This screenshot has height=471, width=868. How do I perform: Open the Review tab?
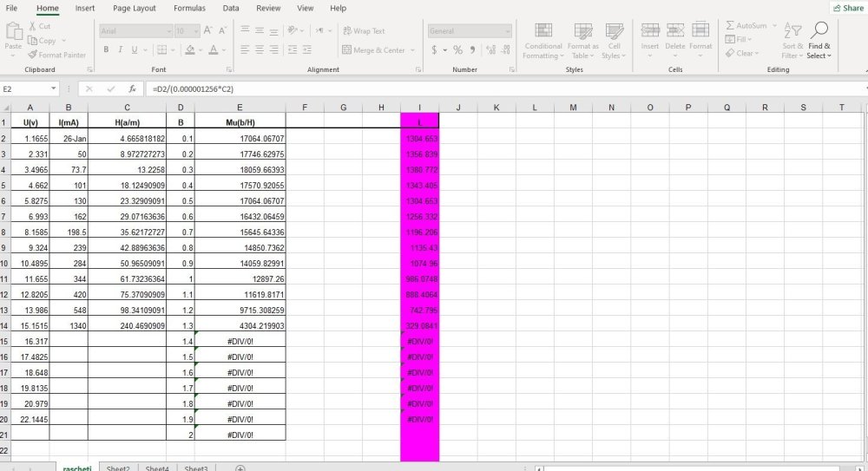click(x=268, y=8)
